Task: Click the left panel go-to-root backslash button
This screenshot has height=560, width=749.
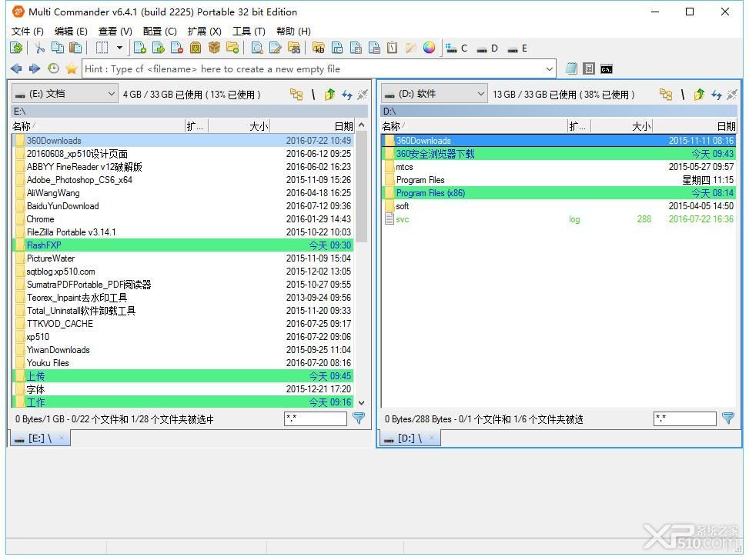Action: coord(313,95)
